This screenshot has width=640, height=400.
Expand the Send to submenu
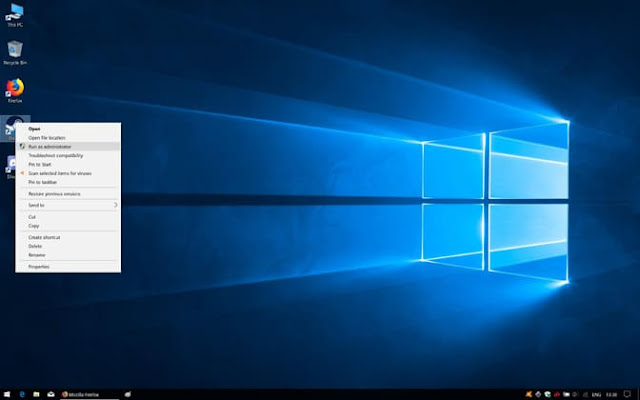pyautogui.click(x=68, y=205)
